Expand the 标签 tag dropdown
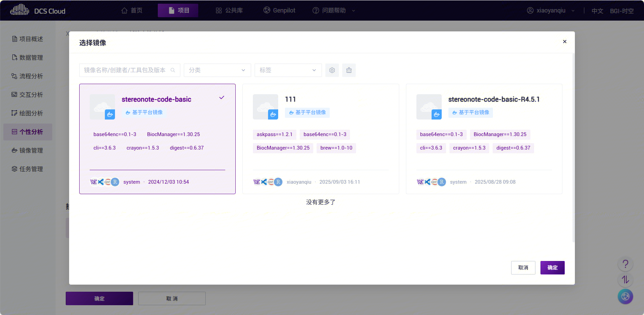 (x=288, y=70)
